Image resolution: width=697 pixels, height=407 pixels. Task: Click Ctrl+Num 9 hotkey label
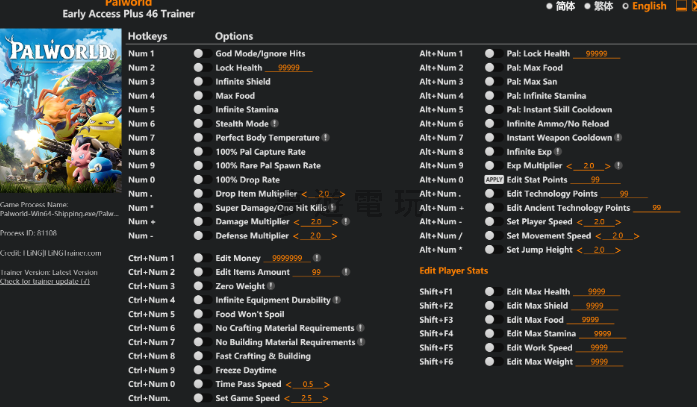click(x=152, y=370)
